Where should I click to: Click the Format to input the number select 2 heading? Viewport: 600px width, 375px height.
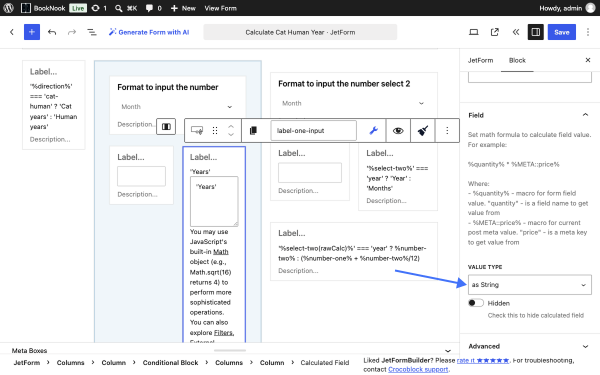[344, 84]
